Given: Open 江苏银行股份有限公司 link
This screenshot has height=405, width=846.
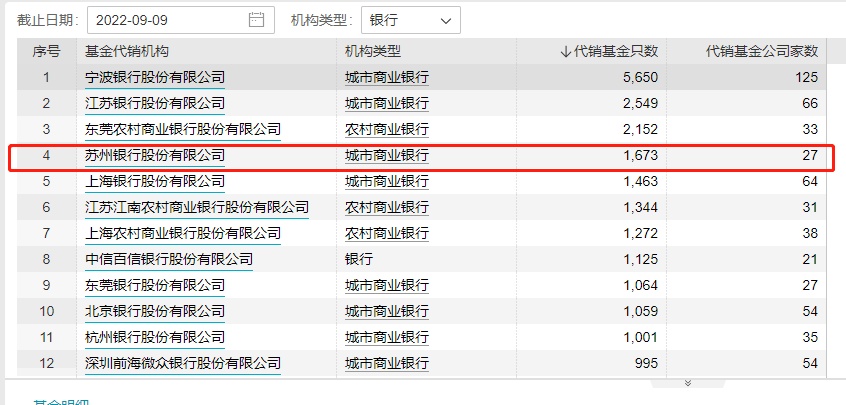Looking at the screenshot, I should pyautogui.click(x=155, y=104).
